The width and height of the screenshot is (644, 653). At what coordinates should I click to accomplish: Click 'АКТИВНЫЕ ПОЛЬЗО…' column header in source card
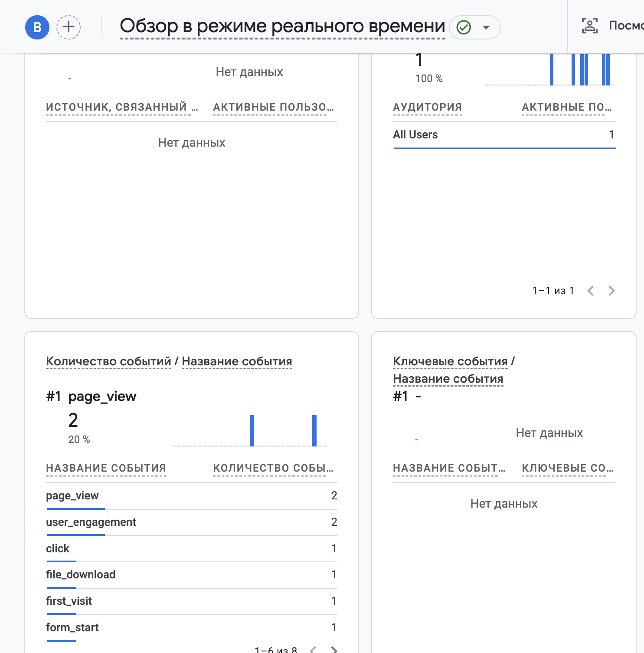[x=273, y=107]
